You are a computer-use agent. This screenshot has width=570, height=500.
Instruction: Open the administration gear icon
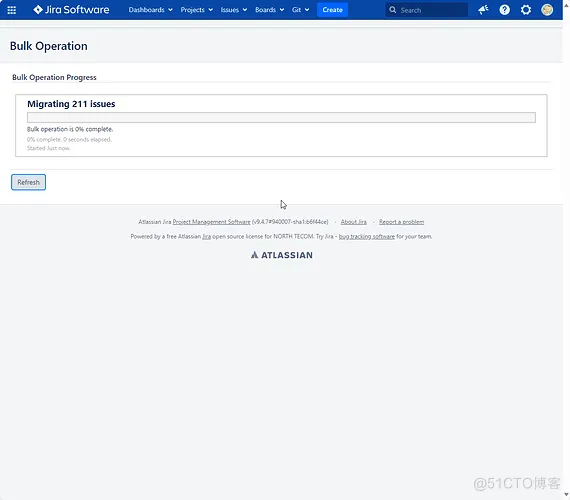526,10
